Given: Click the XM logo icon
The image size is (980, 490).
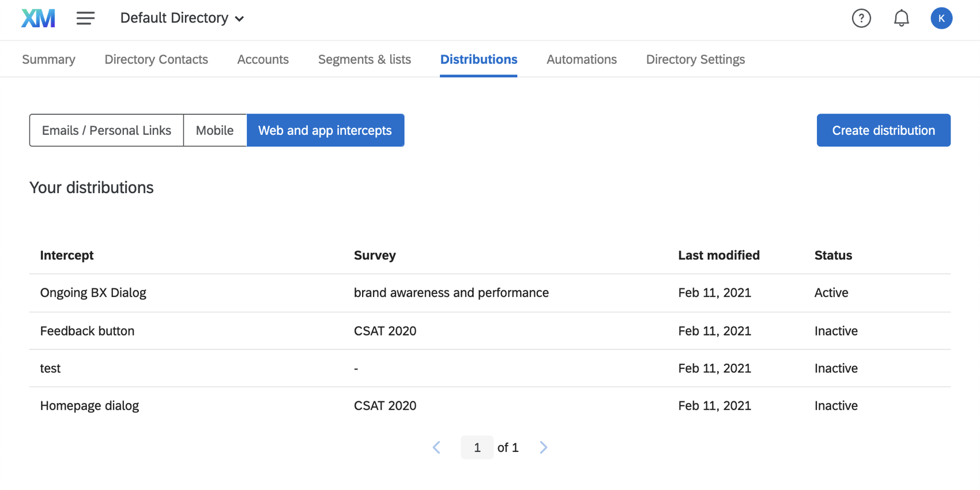Looking at the screenshot, I should (x=38, y=18).
